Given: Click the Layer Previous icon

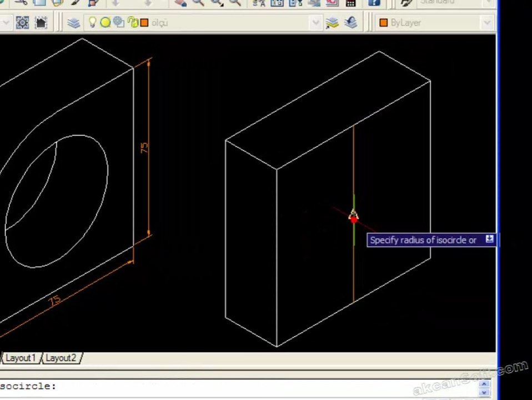Looking at the screenshot, I should point(350,23).
